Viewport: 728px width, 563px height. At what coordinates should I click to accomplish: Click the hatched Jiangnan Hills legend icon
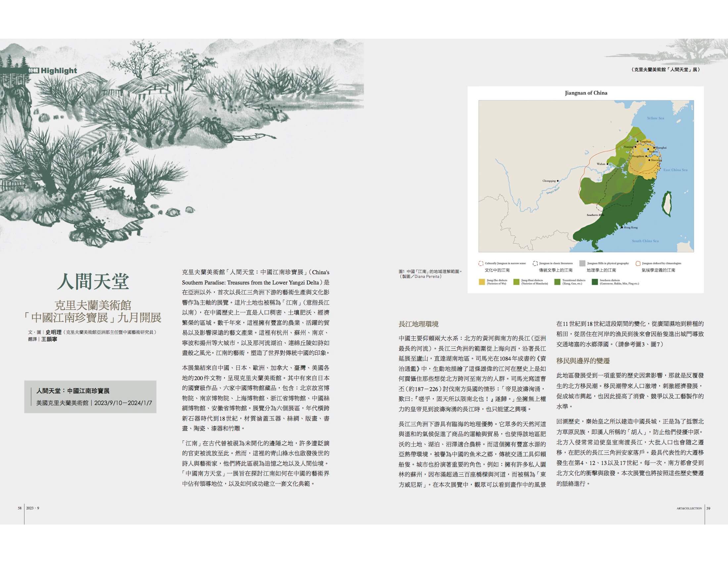click(x=582, y=263)
